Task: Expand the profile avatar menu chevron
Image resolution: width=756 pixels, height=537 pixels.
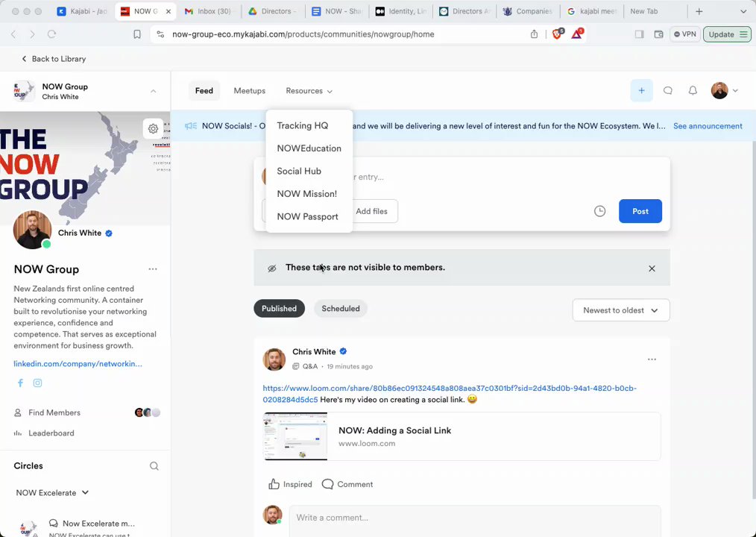Action: tap(735, 91)
